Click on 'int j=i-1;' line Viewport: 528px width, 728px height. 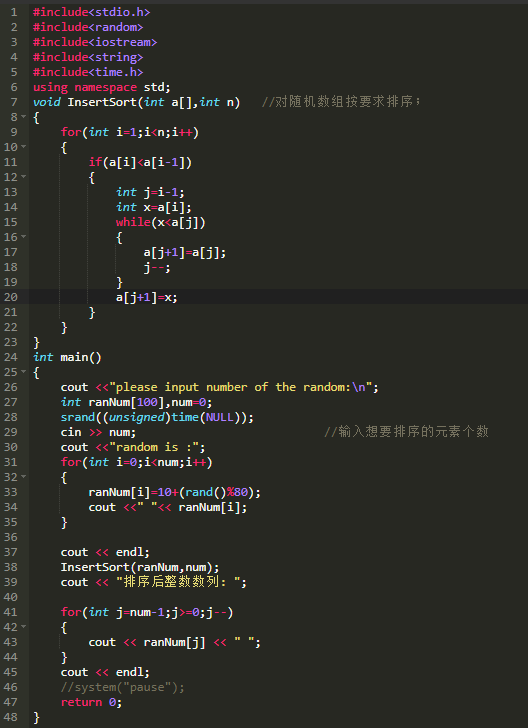point(150,192)
